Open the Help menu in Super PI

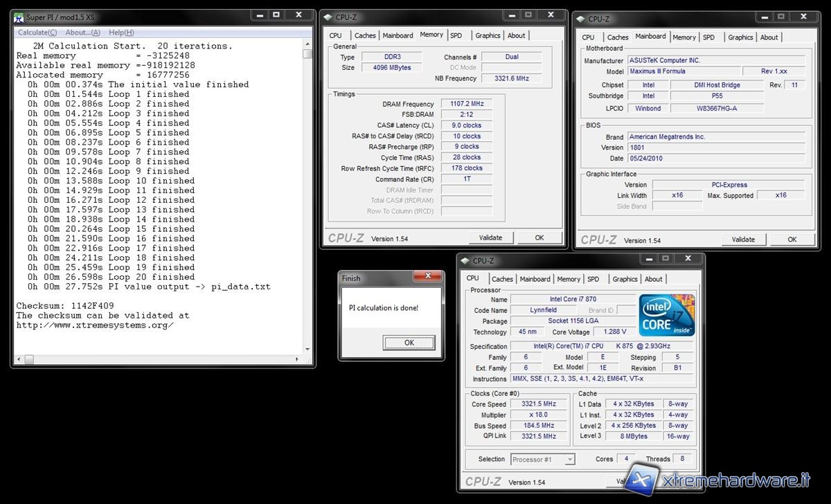pyautogui.click(x=121, y=33)
